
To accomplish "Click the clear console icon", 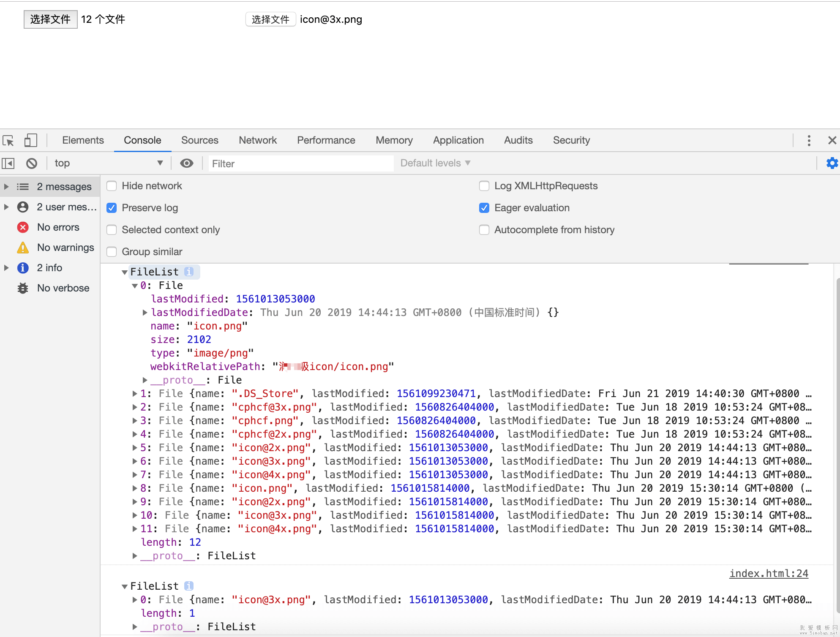I will click(32, 163).
